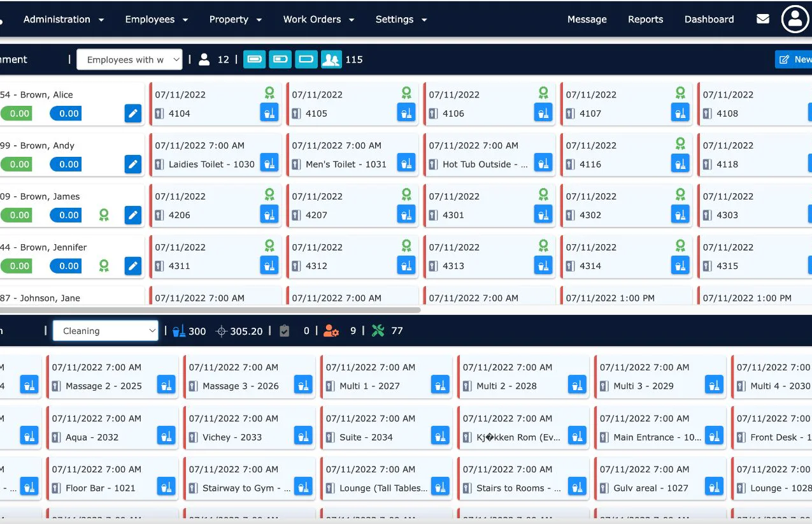The image size is (812, 524).
Task: Click the cleaning icon on Men's Toilet - 1031
Action: coord(406,164)
